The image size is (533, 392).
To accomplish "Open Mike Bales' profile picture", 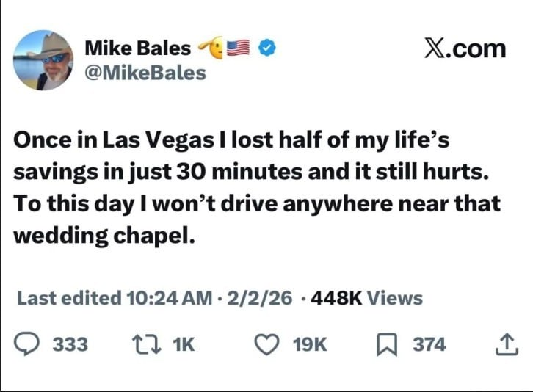I will [x=44, y=60].
